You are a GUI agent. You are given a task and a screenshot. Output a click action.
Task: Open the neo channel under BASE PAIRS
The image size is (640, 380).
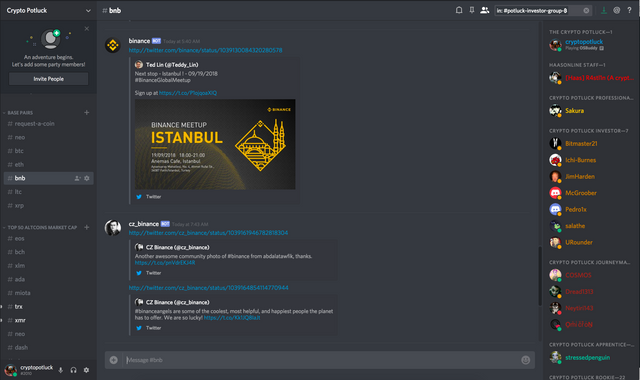point(49,137)
